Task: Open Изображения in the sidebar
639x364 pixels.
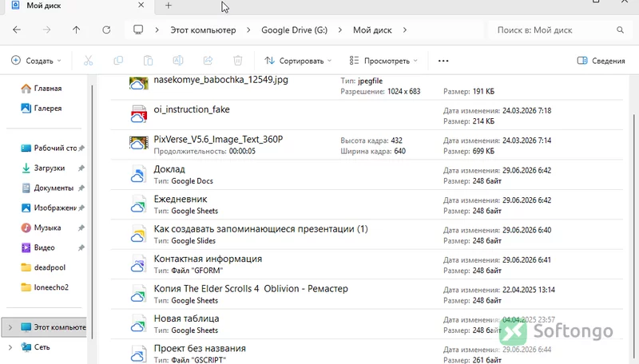Action: tap(49, 208)
